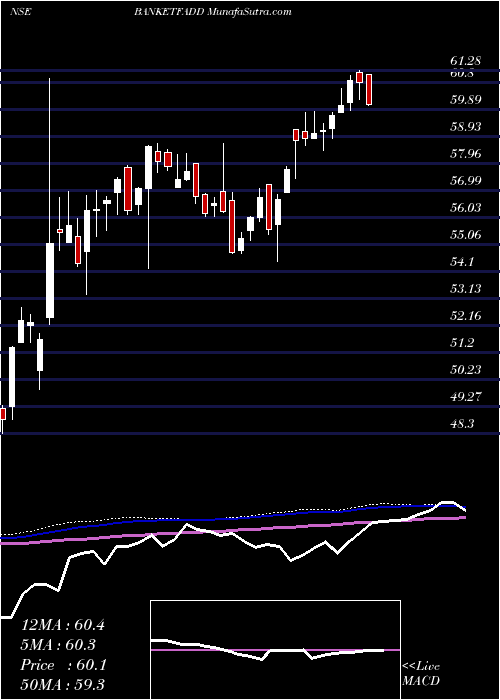
Task: Click the NSE exchange label
Action: coord(20,12)
